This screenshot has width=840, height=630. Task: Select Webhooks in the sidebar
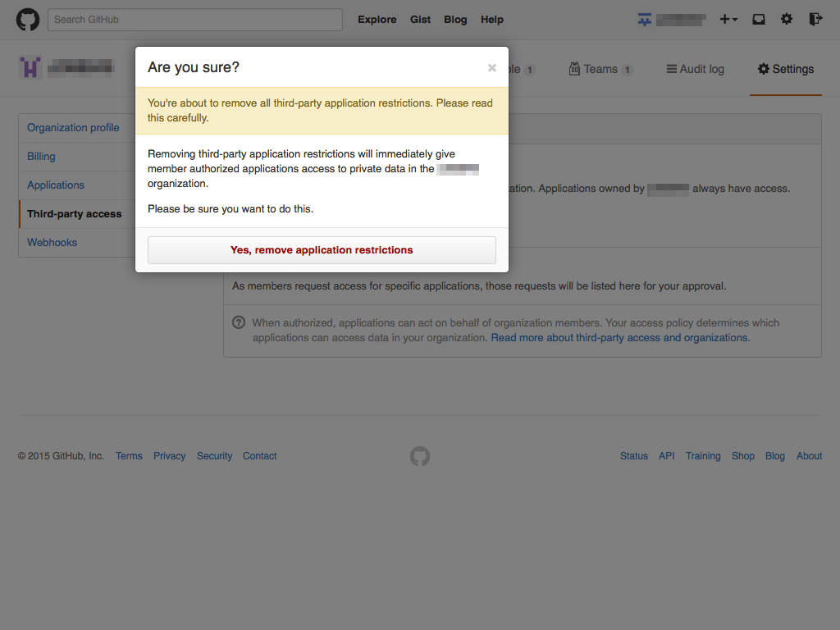(52, 242)
